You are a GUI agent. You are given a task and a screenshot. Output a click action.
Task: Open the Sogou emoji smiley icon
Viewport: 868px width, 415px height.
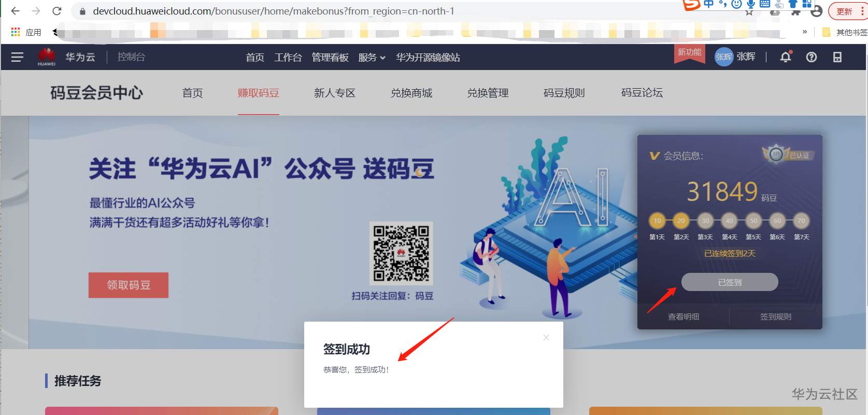coord(736,4)
